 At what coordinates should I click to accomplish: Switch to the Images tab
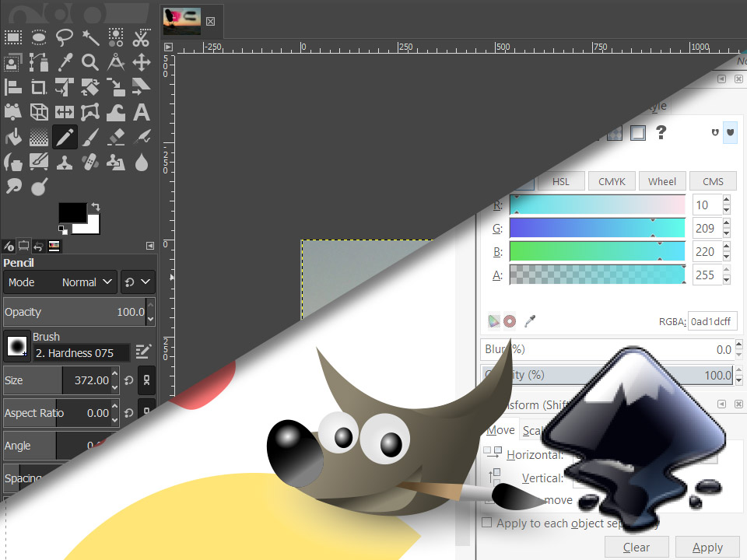tap(54, 247)
